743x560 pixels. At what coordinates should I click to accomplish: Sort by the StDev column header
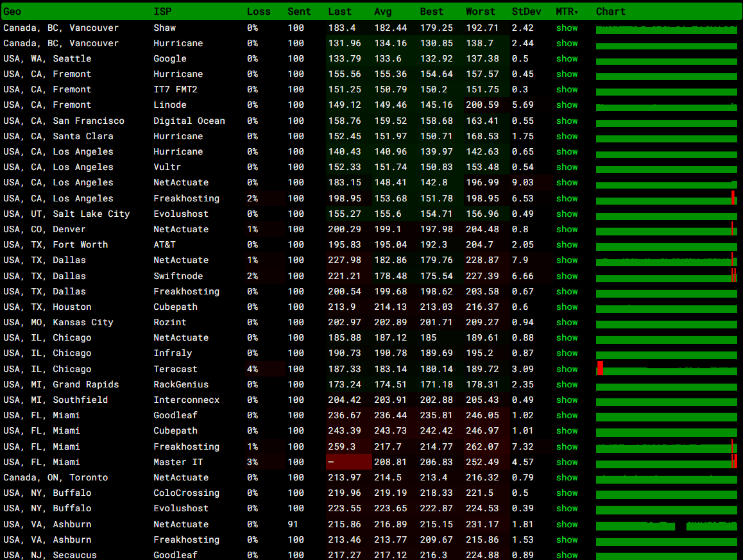pos(526,12)
